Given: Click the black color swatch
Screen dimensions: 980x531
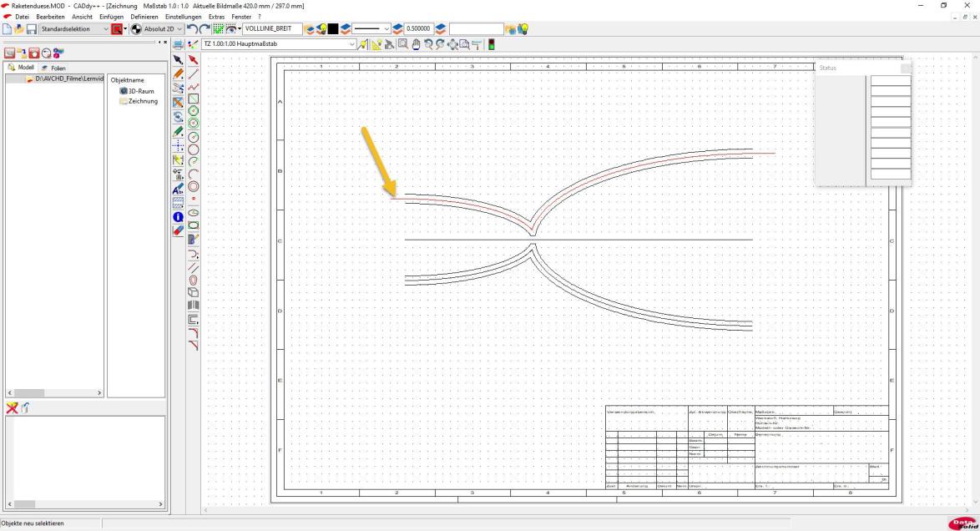Looking at the screenshot, I should coord(331,29).
